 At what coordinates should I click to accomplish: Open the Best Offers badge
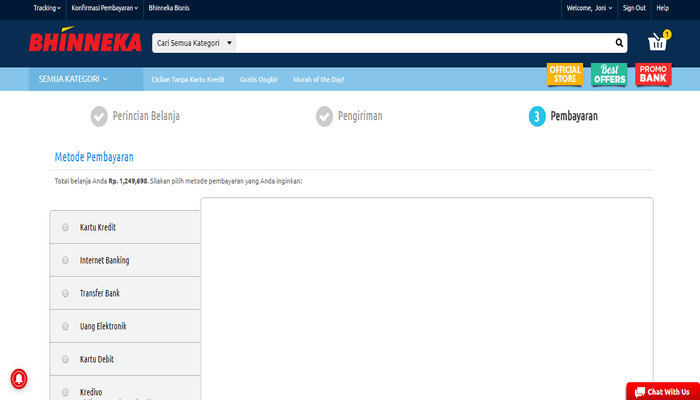coord(609,74)
